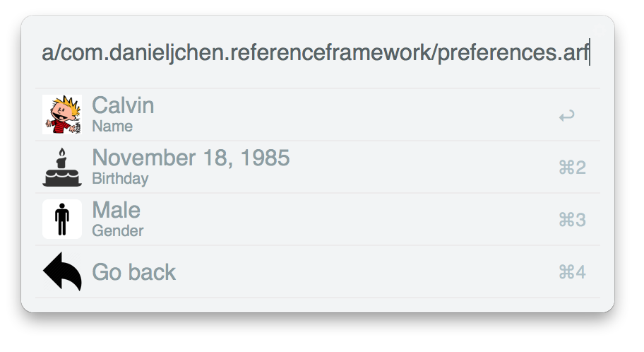The height and width of the screenshot is (352, 644).
Task: Click the ⌘3 shortcut indicator
Action: [572, 220]
